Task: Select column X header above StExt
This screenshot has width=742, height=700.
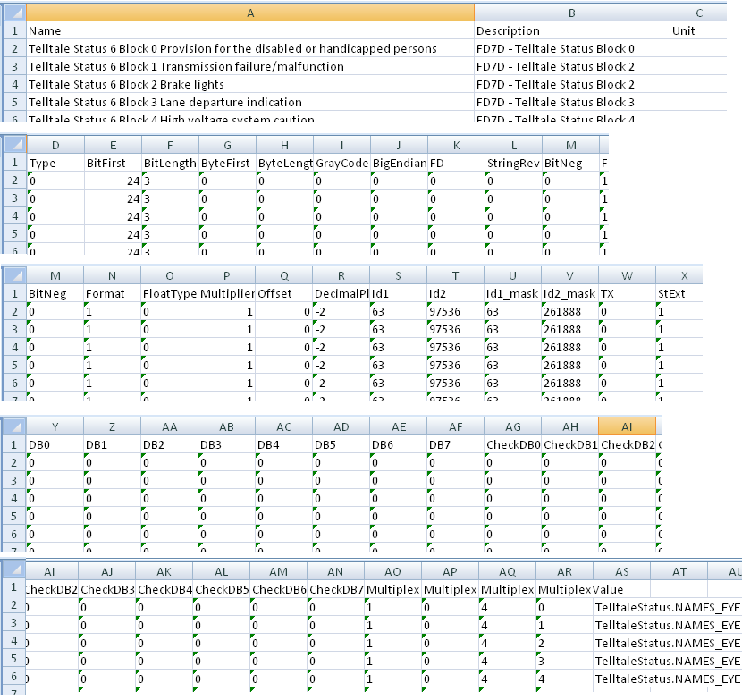Action: [679, 275]
